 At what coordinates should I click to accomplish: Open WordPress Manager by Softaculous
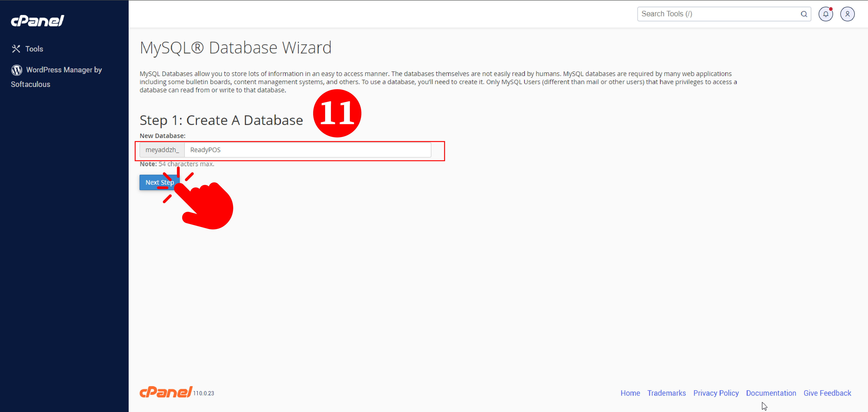56,77
